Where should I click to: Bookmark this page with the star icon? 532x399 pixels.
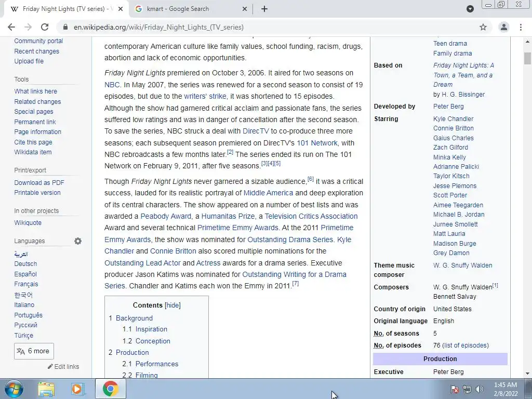[x=483, y=27]
